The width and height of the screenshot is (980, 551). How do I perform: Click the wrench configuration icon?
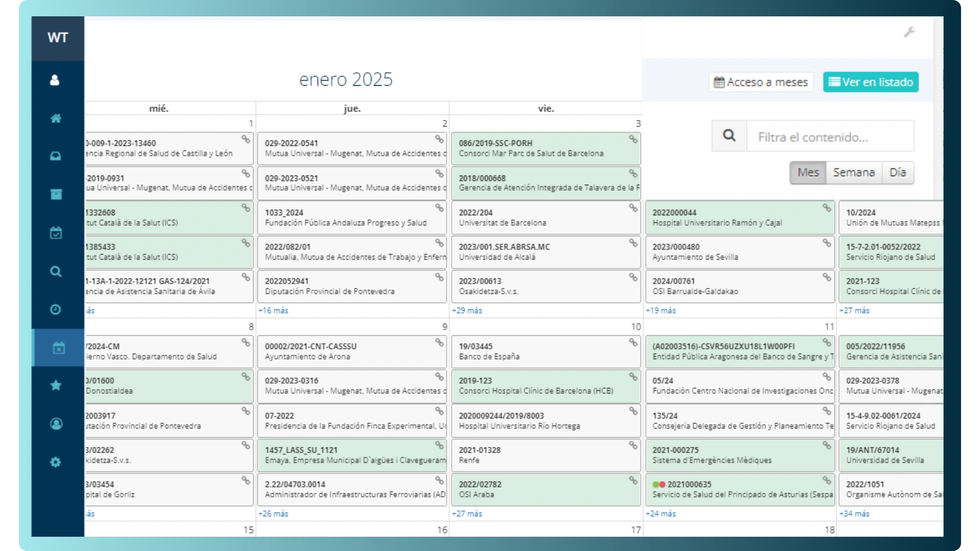(x=909, y=32)
